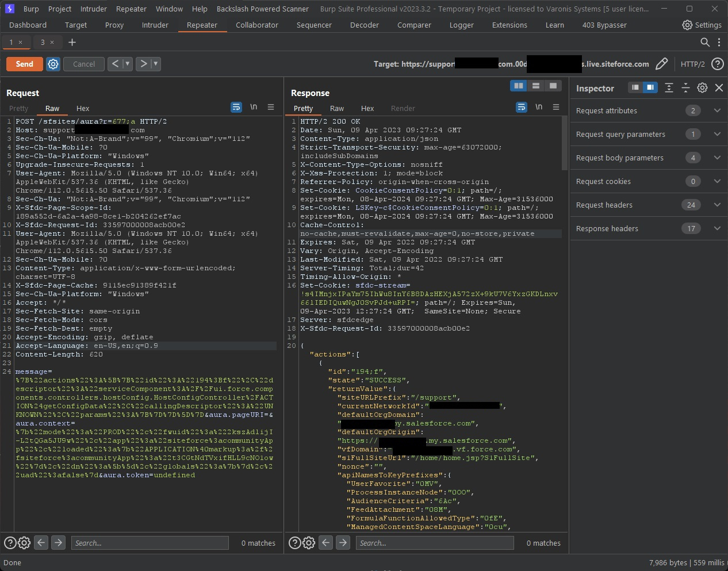Screen dimensions: 728x571
Task: Switch to the top-bottom request/response layout
Action: click(x=536, y=86)
